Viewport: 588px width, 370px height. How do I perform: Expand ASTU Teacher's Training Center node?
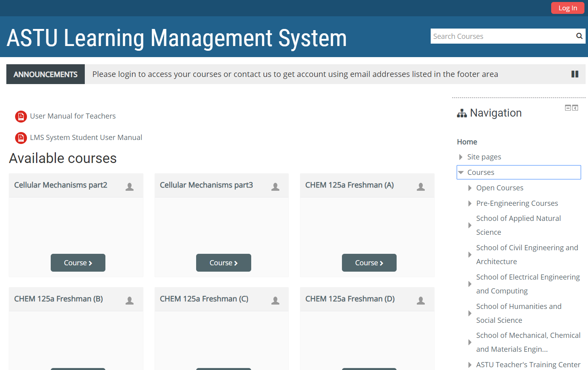470,365
